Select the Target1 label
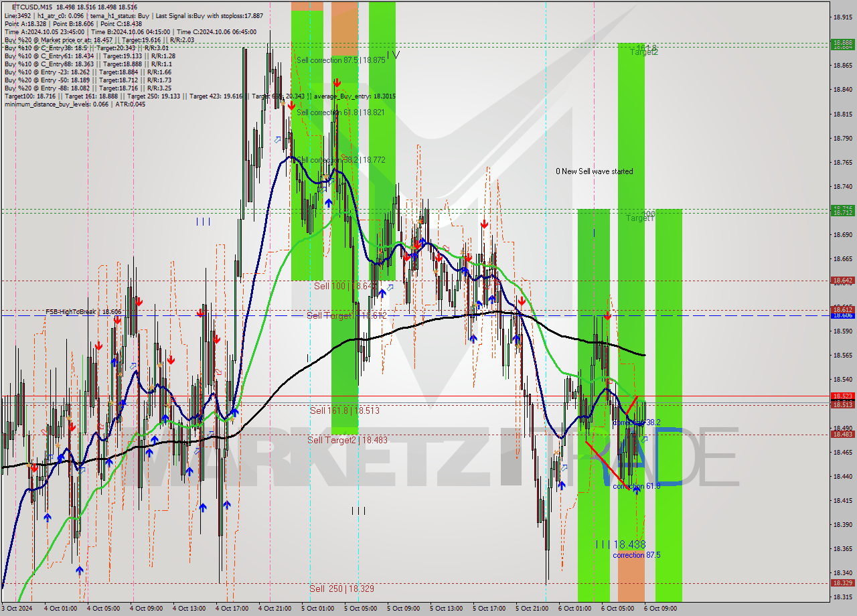857x616 pixels. pos(640,218)
